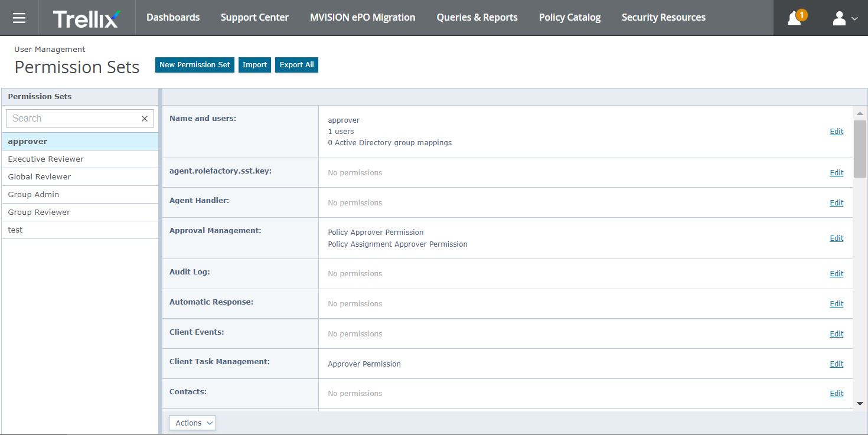Image resolution: width=868 pixels, height=435 pixels.
Task: Edit Client Events permissions
Action: pos(836,334)
